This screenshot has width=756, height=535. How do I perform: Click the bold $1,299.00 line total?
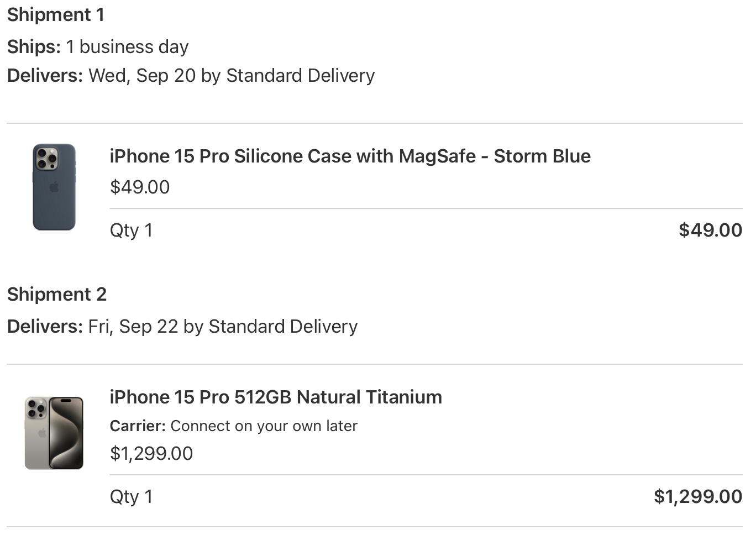(697, 497)
